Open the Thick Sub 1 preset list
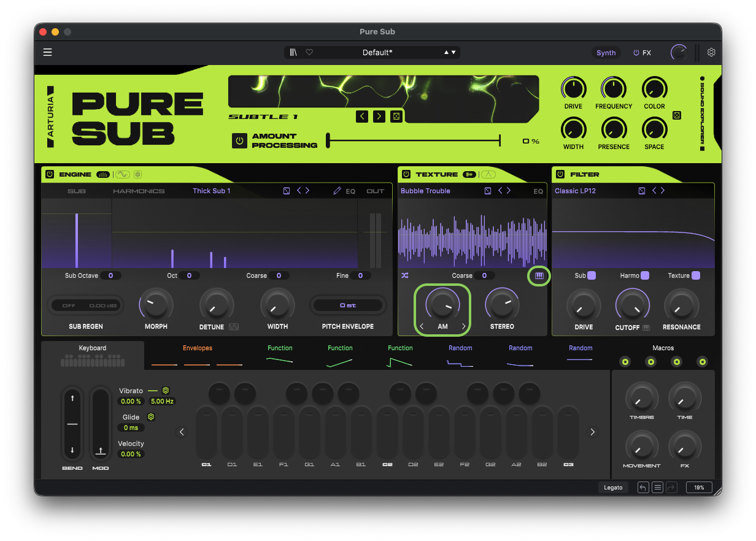756x541 pixels. (212, 191)
